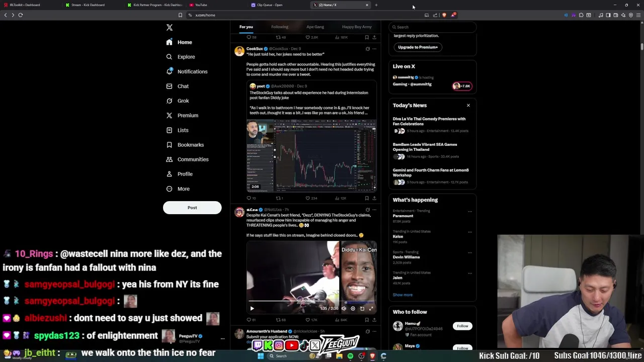Expand More menu in sidebar
Image resolution: width=644 pixels, height=362 pixels.
tap(178, 189)
